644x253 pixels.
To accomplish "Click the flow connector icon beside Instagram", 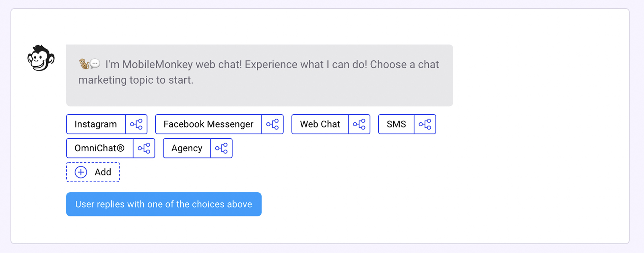I will [136, 124].
